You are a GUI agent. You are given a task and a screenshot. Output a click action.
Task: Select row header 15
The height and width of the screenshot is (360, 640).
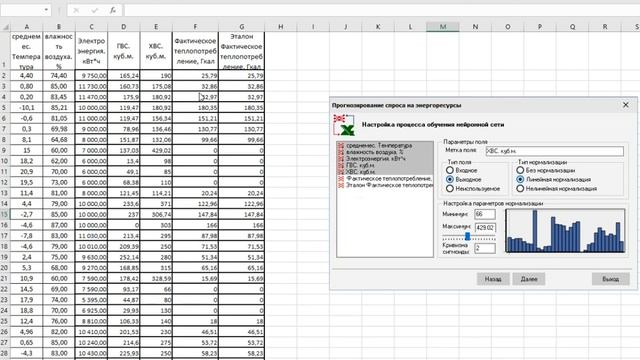(5, 214)
